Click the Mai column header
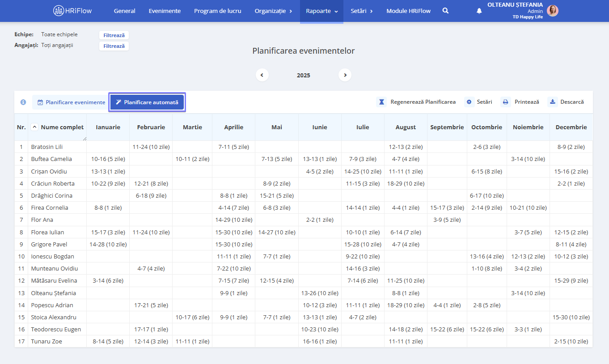This screenshot has height=364, width=609. coord(277,127)
